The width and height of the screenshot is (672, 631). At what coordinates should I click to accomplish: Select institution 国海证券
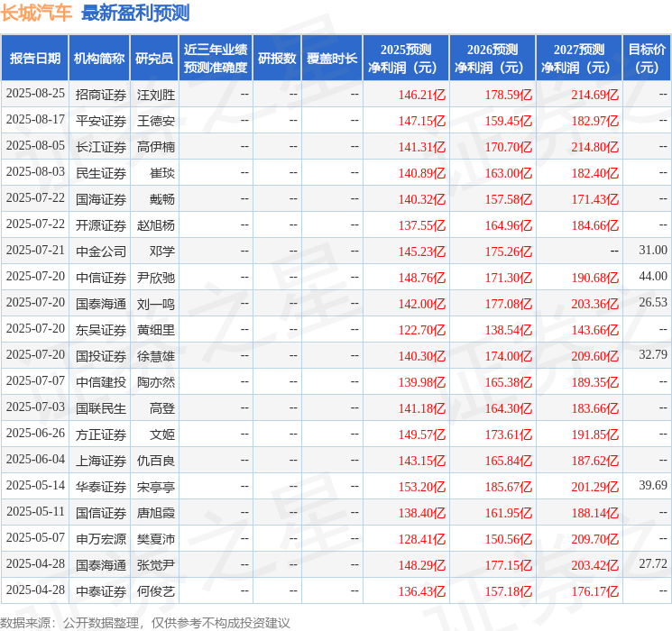[x=101, y=199]
